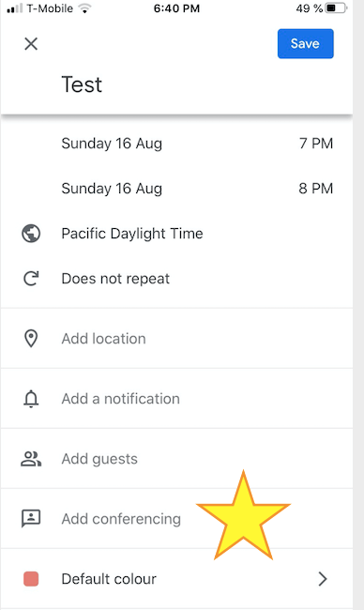364x610 pixels.
Task: Change the start date Sunday 16 Aug
Action: tap(112, 144)
